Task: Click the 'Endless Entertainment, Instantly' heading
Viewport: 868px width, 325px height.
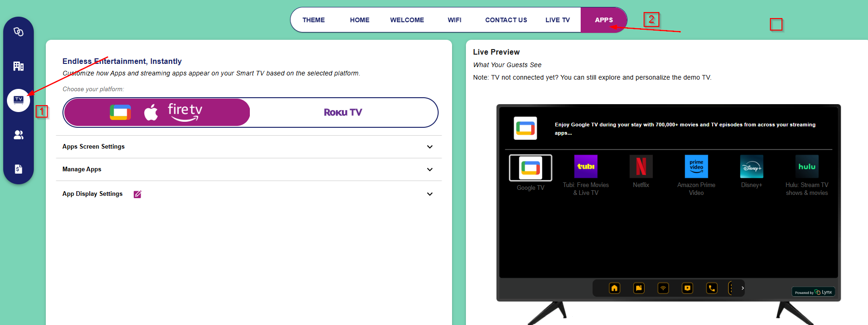Action: (122, 62)
